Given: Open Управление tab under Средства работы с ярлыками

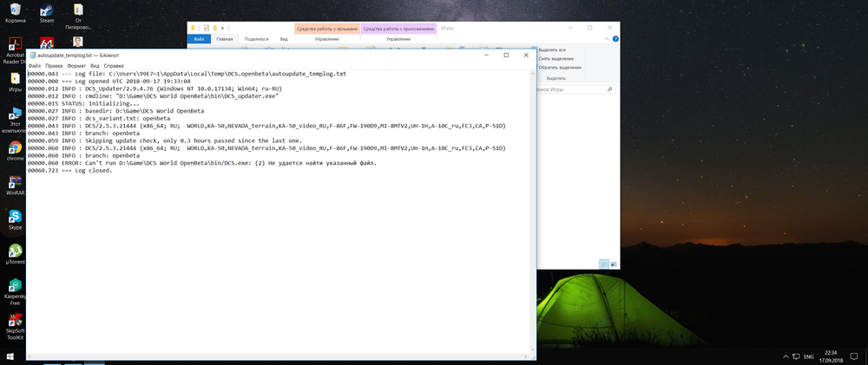Looking at the screenshot, I should tap(327, 39).
